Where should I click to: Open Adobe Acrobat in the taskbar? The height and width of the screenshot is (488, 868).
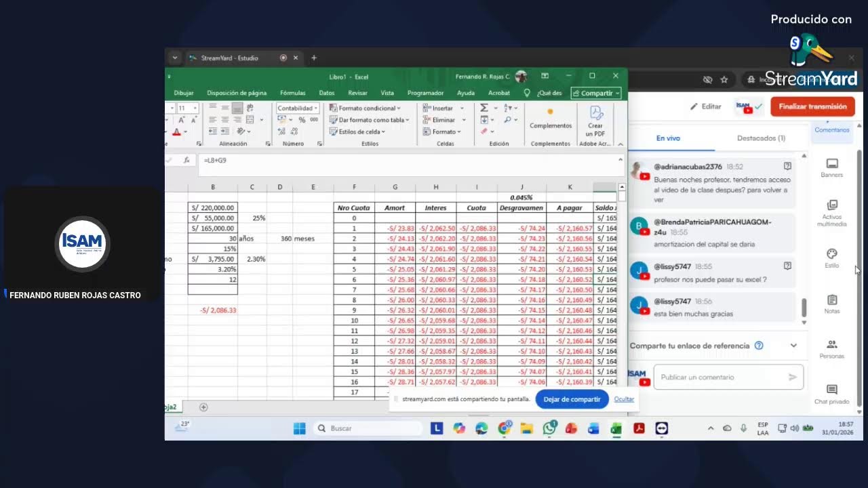pyautogui.click(x=638, y=428)
